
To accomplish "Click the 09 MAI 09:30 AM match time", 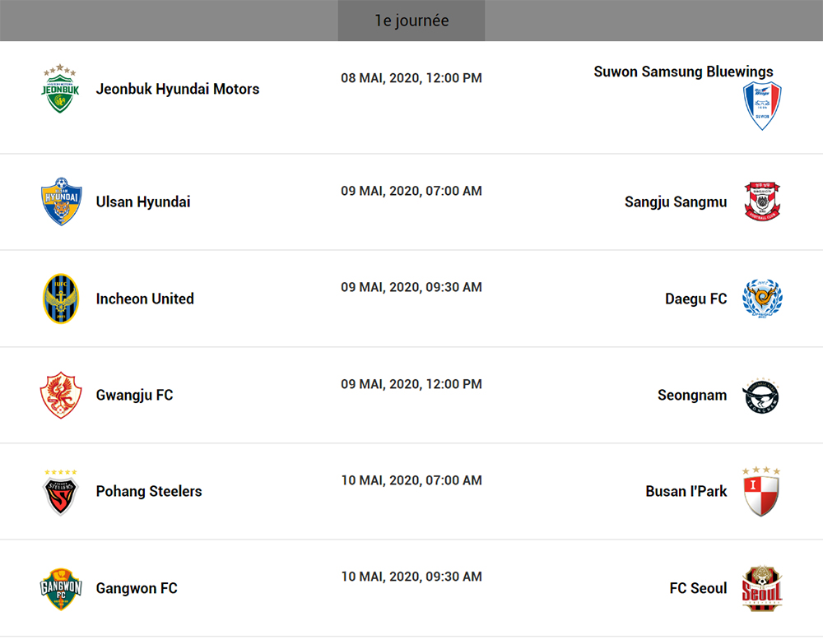I will coord(411,287).
